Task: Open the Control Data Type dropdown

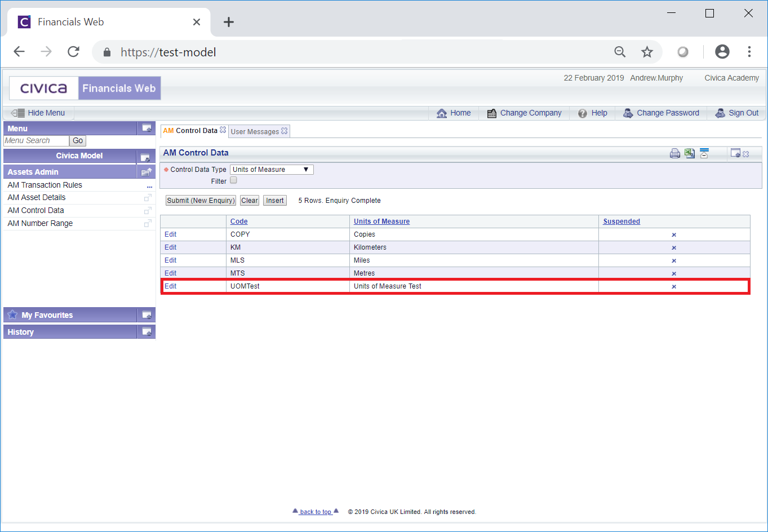Action: tap(272, 170)
